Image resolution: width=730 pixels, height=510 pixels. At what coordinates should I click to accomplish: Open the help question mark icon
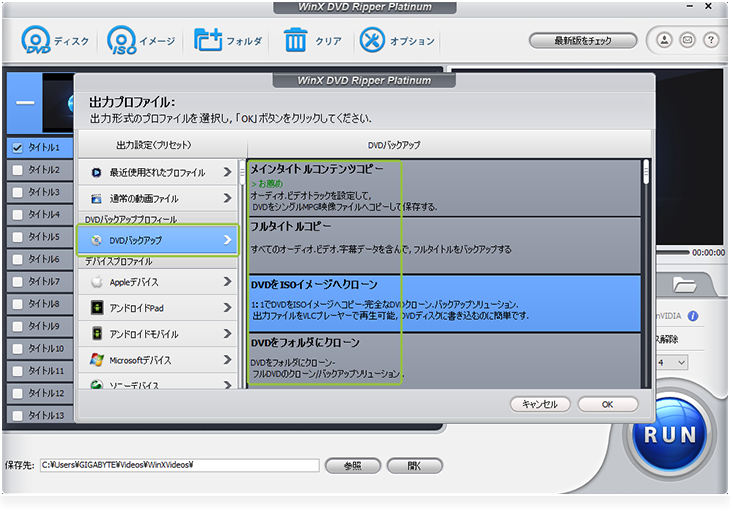coord(711,40)
